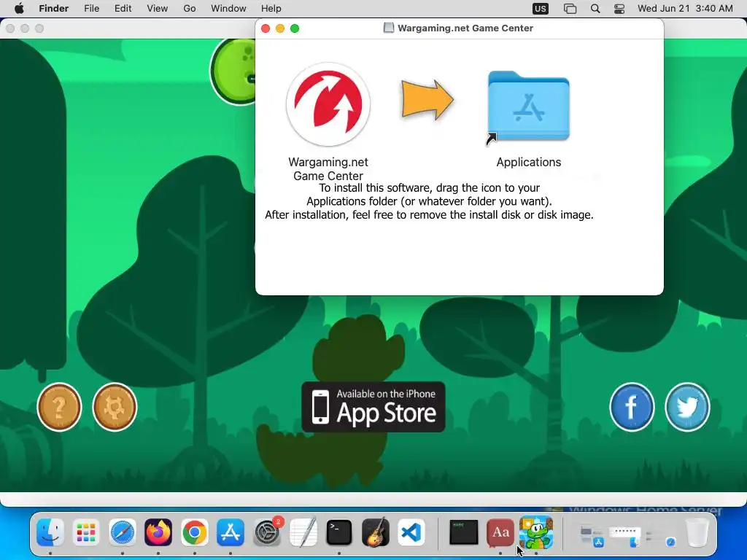
Task: Launch Safari from the Dock
Action: (123, 532)
